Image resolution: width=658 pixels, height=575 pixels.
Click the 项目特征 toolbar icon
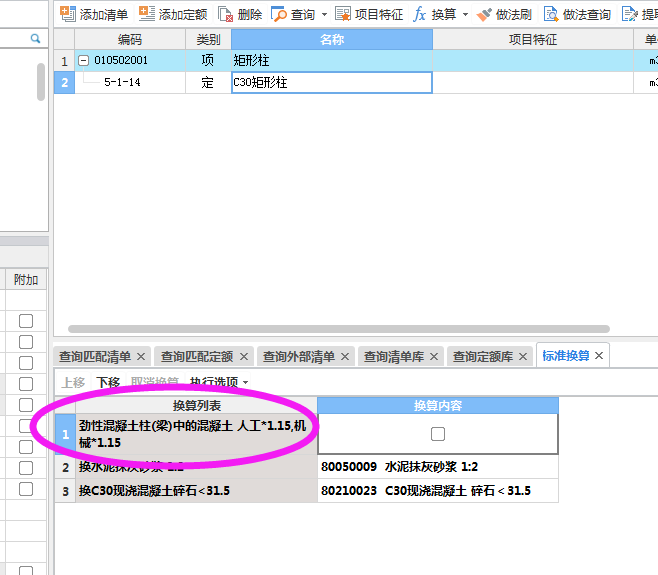[x=343, y=14]
